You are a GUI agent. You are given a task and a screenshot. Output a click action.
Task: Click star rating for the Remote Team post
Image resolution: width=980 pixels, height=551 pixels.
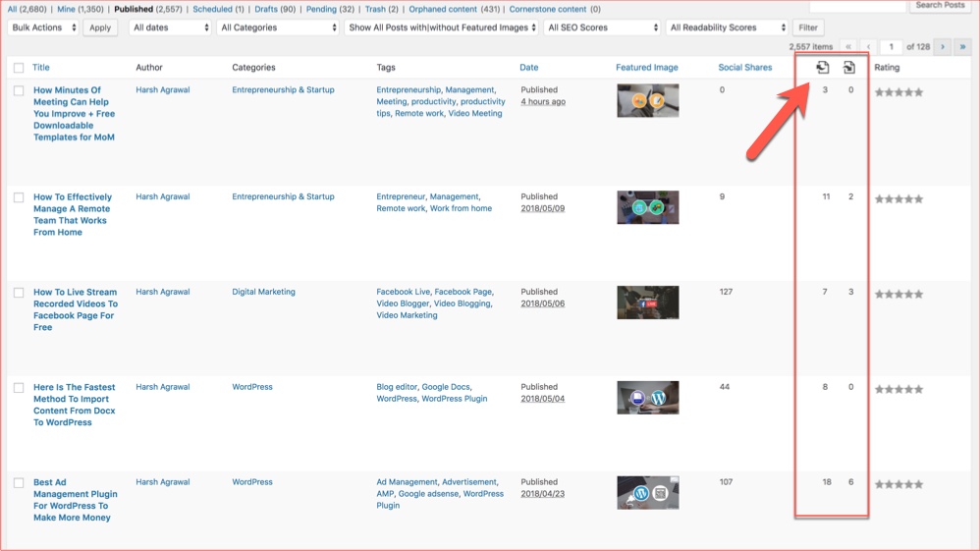coord(898,198)
